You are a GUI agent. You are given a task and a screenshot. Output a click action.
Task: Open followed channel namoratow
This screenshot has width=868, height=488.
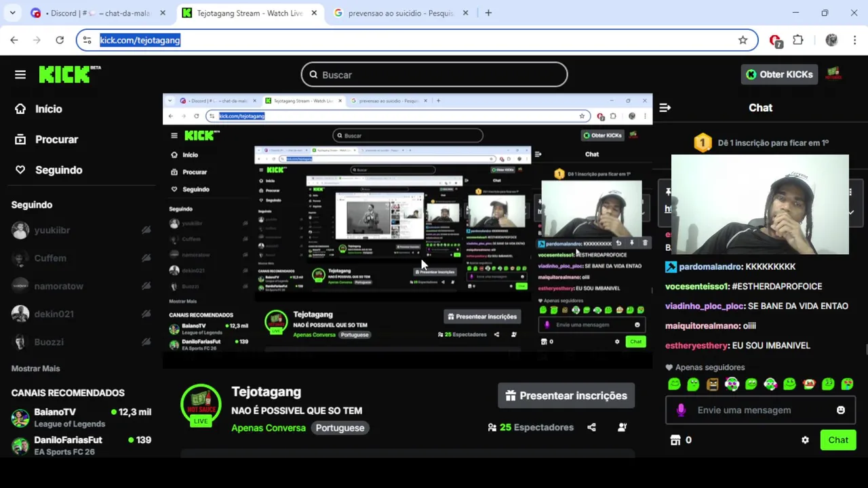58,286
